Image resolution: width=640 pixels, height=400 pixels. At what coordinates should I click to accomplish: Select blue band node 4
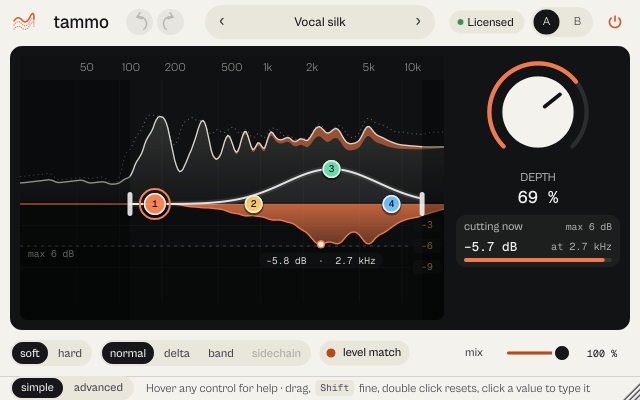coord(391,204)
